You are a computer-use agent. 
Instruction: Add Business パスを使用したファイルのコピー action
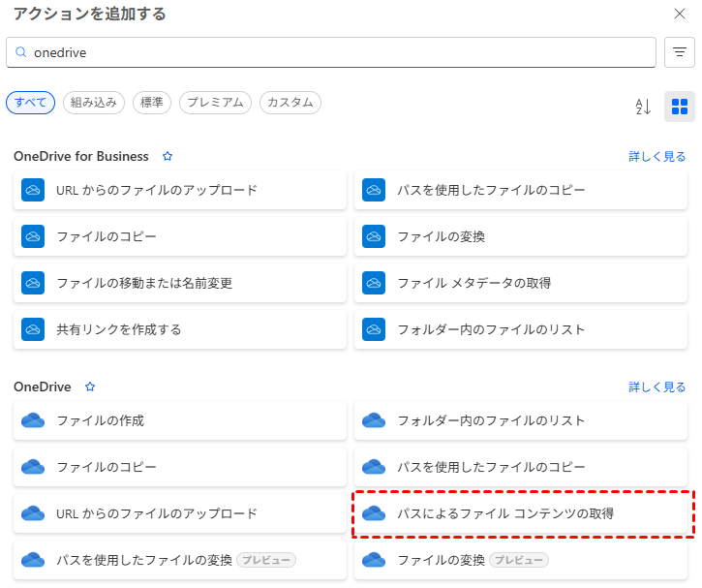(521, 190)
